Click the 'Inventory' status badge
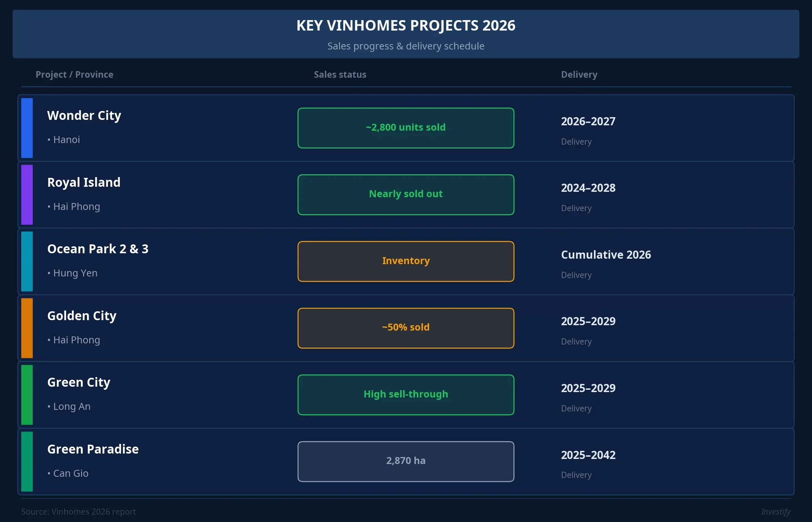The image size is (812, 522). coord(406,261)
